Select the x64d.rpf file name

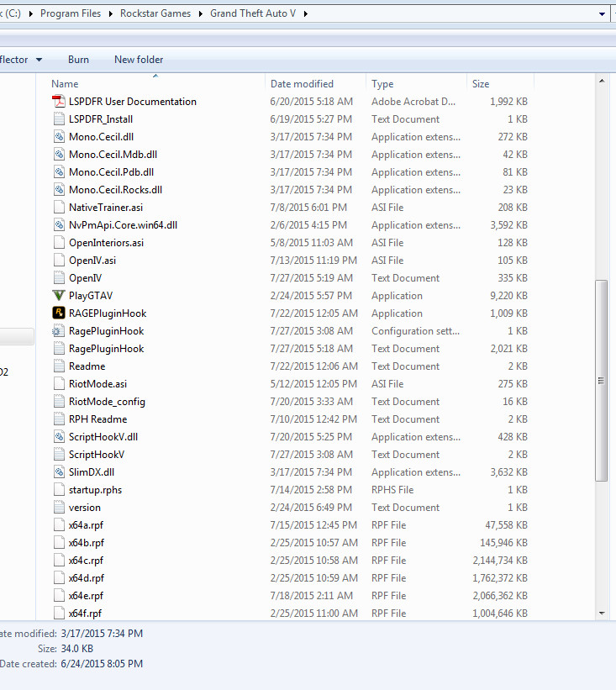pos(87,577)
